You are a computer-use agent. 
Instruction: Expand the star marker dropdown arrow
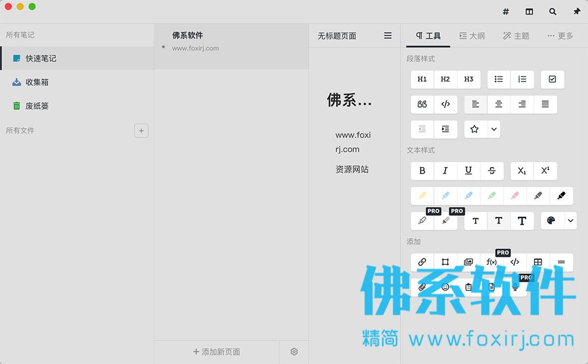tap(494, 129)
